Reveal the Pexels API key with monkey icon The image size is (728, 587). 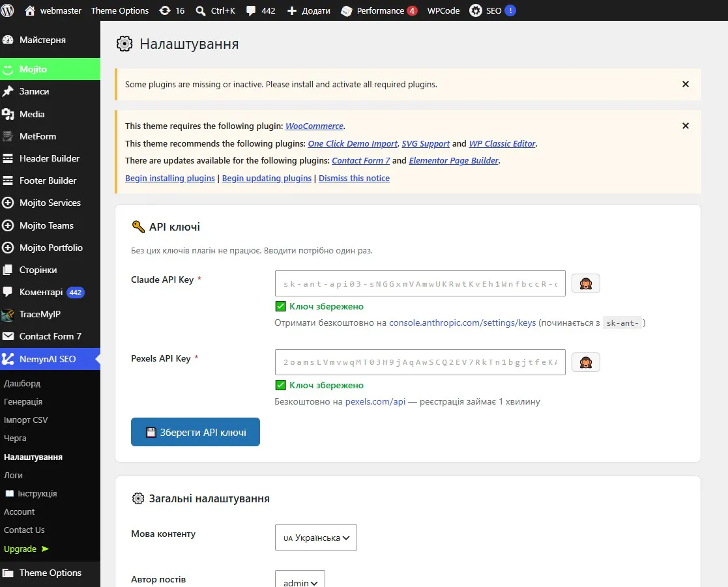tap(585, 362)
